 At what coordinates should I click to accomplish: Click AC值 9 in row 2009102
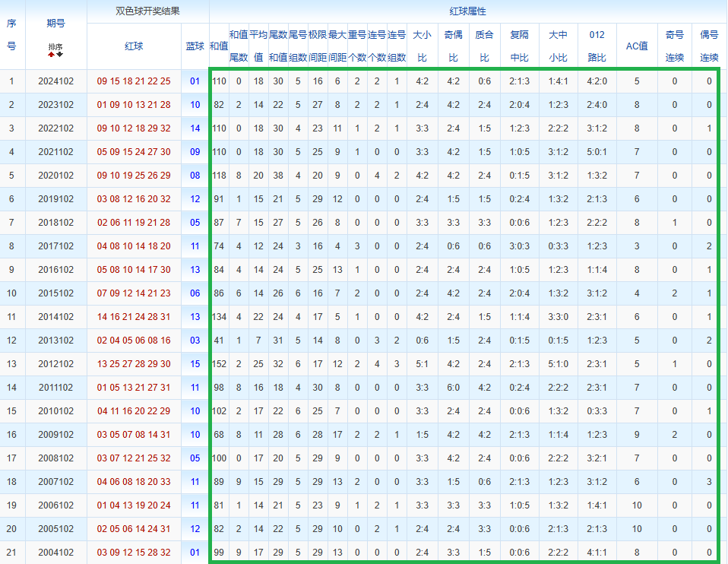(x=637, y=435)
